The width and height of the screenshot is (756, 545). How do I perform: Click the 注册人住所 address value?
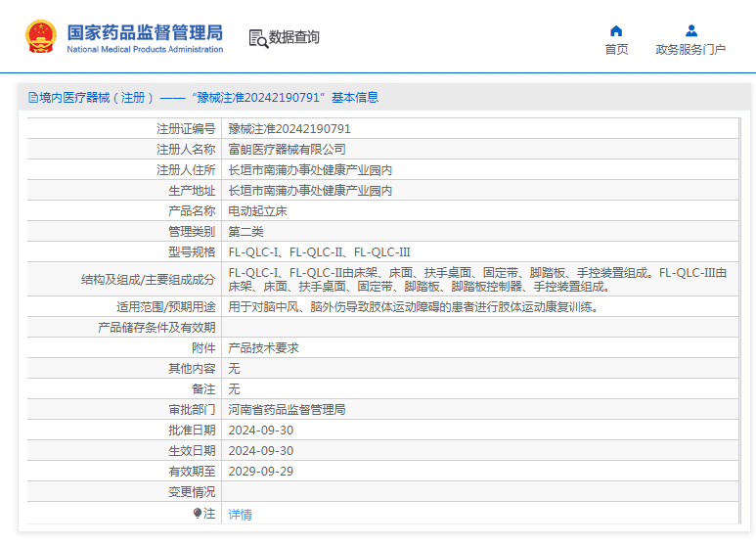click(x=310, y=170)
